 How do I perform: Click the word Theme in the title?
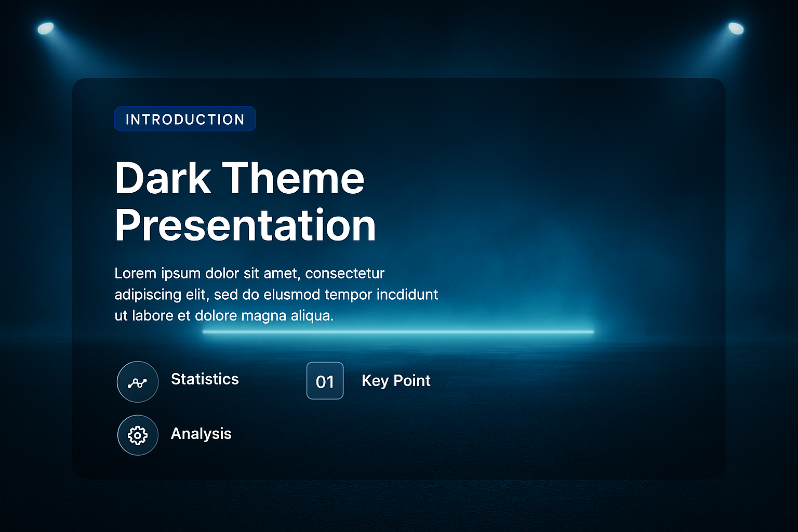(294, 178)
